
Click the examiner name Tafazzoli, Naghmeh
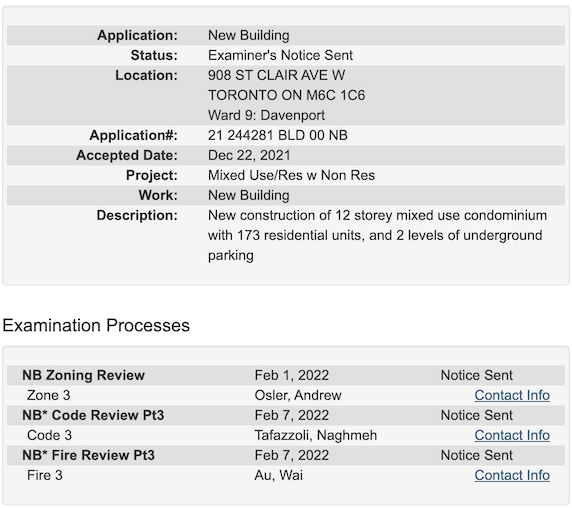(316, 435)
